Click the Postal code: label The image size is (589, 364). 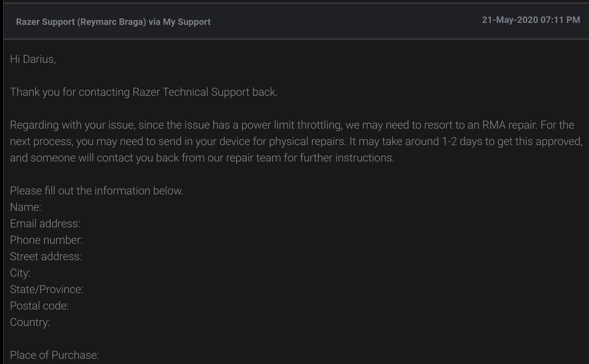point(39,306)
